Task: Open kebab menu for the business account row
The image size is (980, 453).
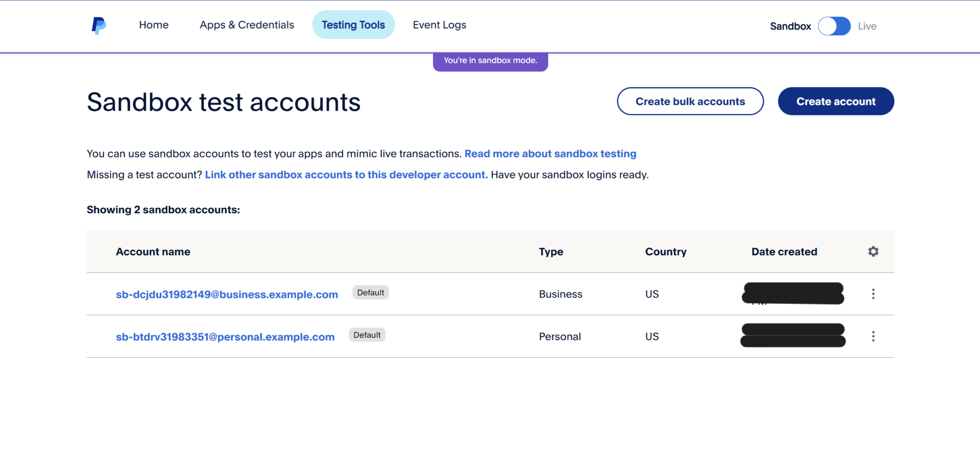Action: pyautogui.click(x=873, y=294)
